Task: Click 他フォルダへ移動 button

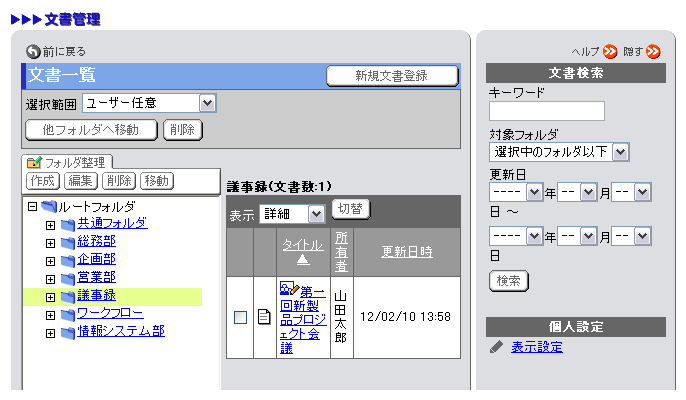Action: coord(91,130)
